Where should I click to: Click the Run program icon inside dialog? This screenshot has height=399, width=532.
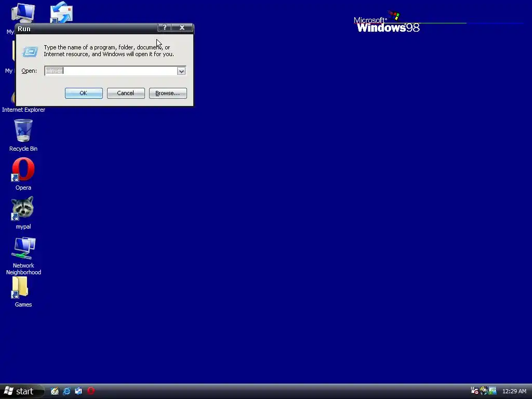pos(31,51)
